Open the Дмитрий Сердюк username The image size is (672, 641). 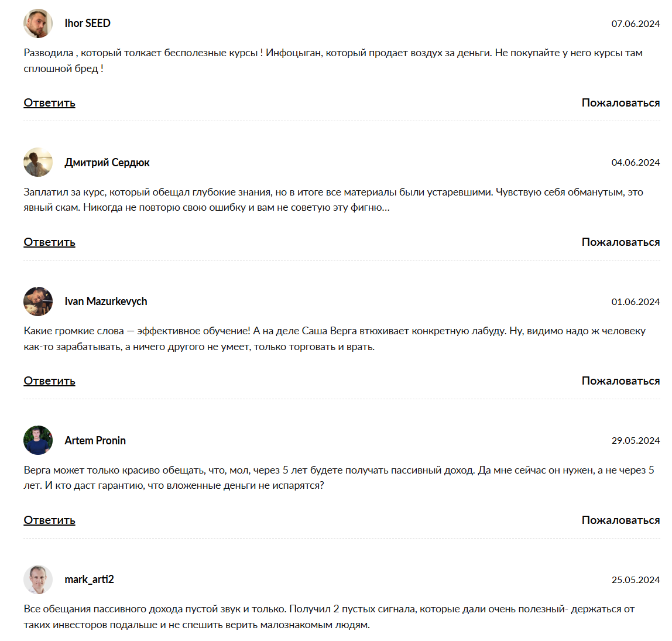click(x=107, y=163)
